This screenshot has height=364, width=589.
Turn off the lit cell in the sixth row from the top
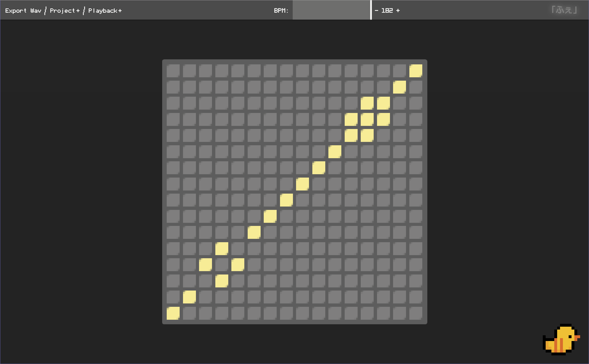coord(335,152)
